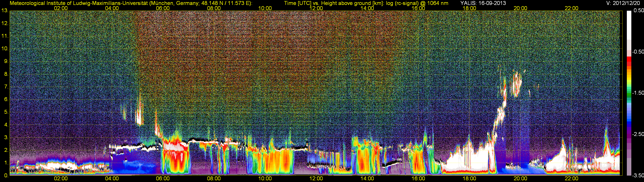The width and height of the screenshot is (644, 182).
Task: Click the 4 km height axis label
Action: [6, 125]
